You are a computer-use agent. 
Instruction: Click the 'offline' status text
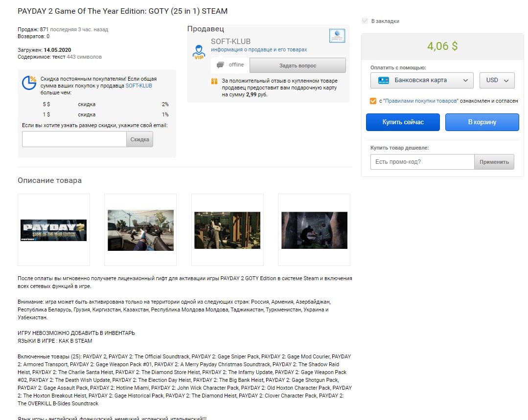[236, 65]
